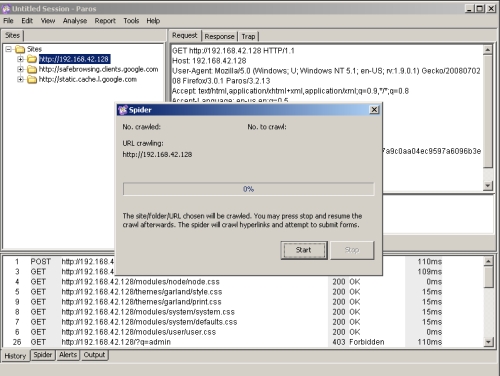Switch to the Trap tab
The width and height of the screenshot is (500, 376).
[x=248, y=36]
